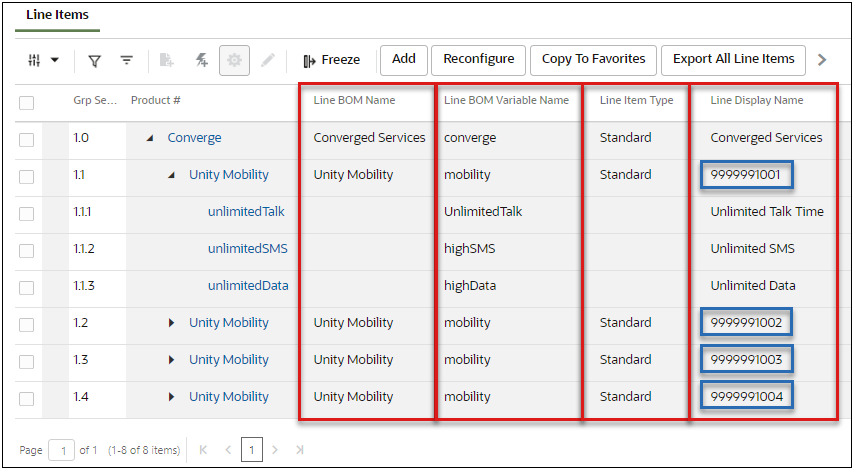This screenshot has height=470, width=854.
Task: Check the box for row 1.0 Converge
Action: [x=27, y=139]
